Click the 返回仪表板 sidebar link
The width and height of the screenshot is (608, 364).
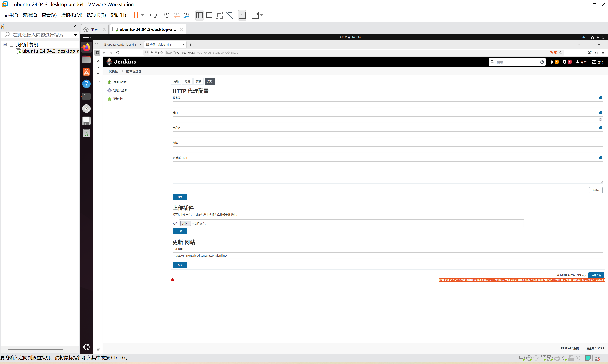click(120, 82)
